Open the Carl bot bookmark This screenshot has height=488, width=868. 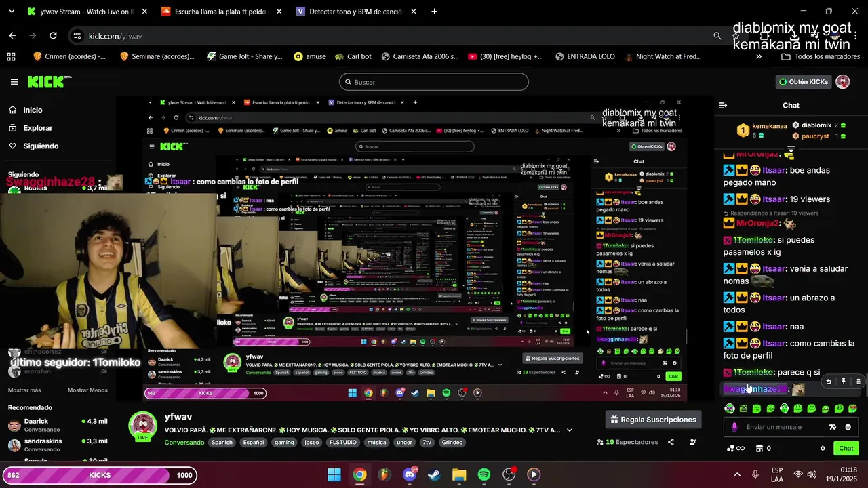point(352,56)
